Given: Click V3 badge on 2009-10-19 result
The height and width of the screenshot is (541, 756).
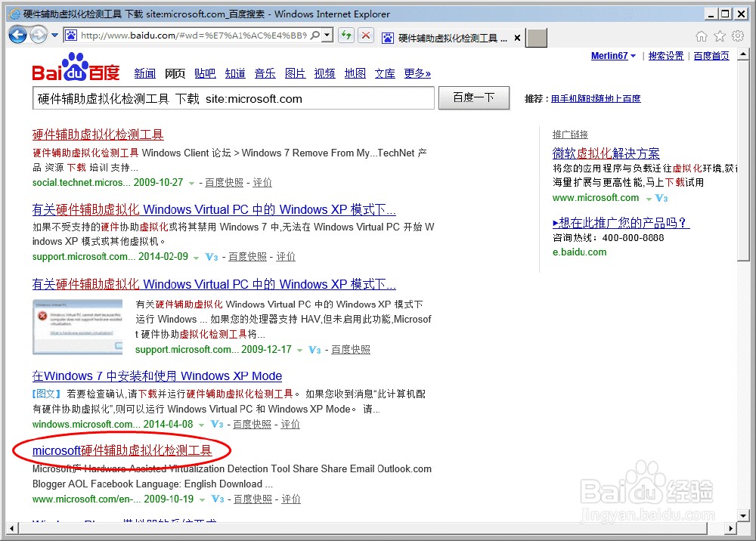Looking at the screenshot, I should click(x=218, y=499).
